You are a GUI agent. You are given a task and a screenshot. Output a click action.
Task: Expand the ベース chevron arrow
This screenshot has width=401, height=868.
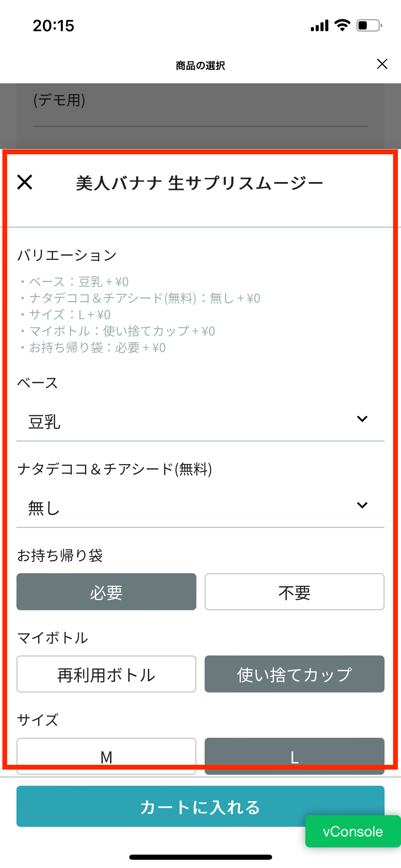click(x=362, y=419)
